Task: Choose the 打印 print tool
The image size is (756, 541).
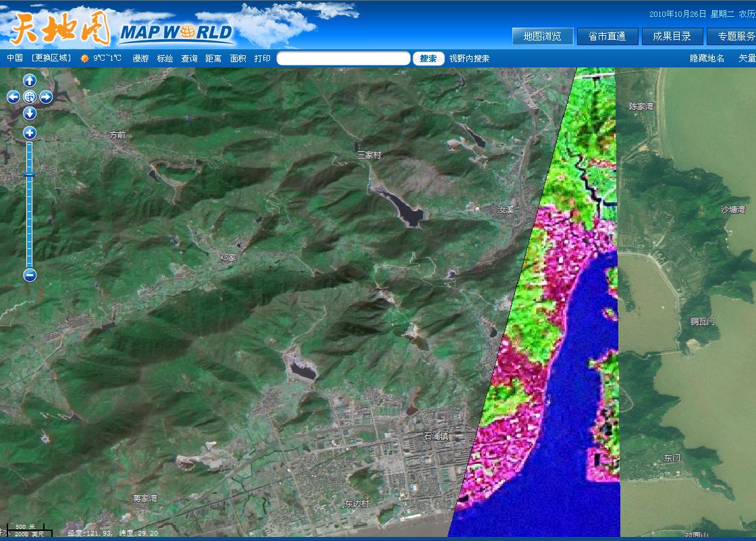Action: point(262,59)
